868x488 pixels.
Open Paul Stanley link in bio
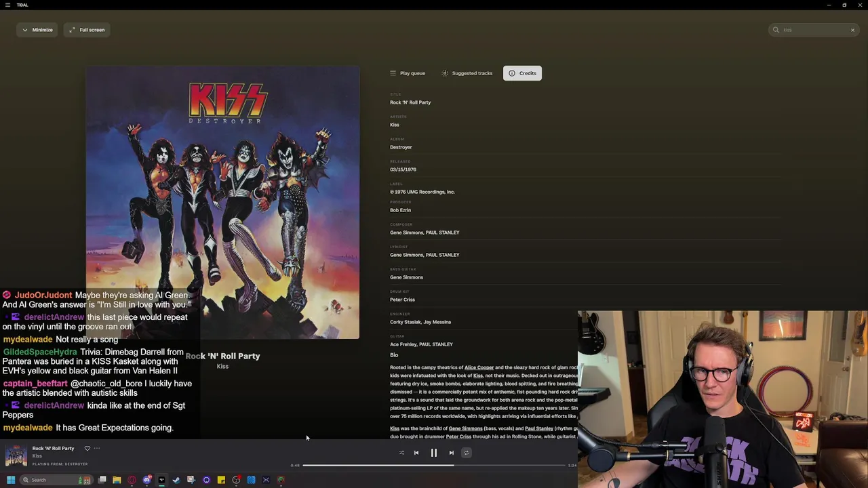tap(539, 428)
